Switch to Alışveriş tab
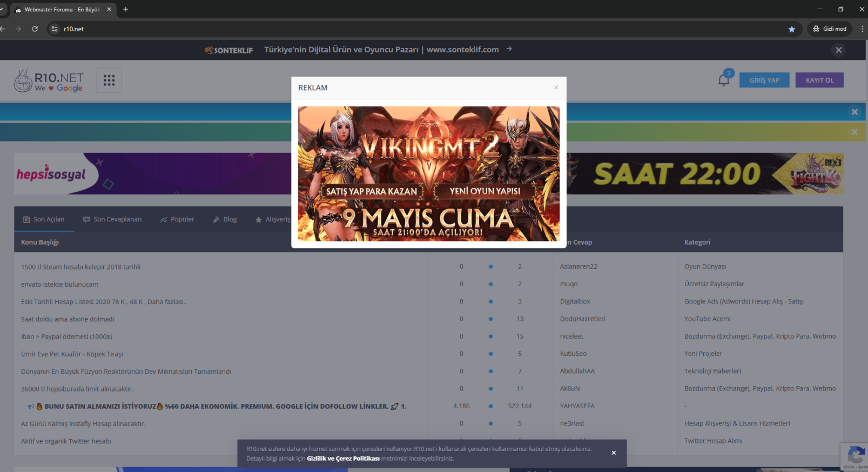 click(273, 219)
